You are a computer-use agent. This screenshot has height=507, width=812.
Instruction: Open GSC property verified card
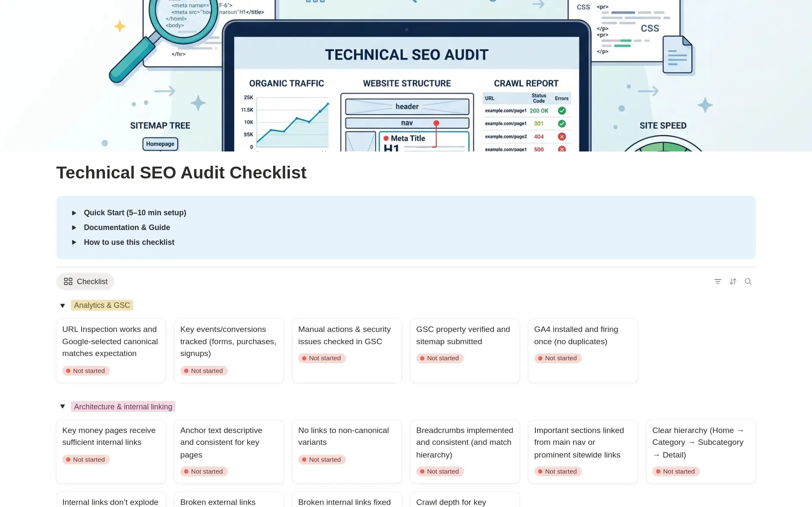coord(465,351)
